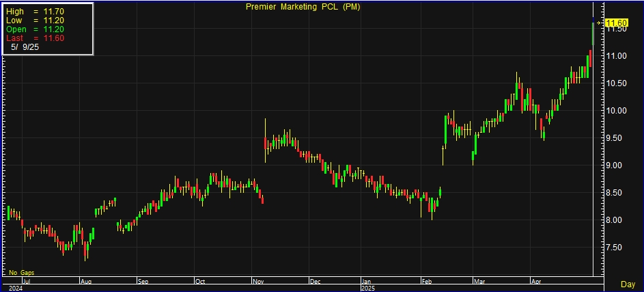Click the Jan label on the time axis
The width and height of the screenshot is (644, 292).
pyautogui.click(x=367, y=282)
